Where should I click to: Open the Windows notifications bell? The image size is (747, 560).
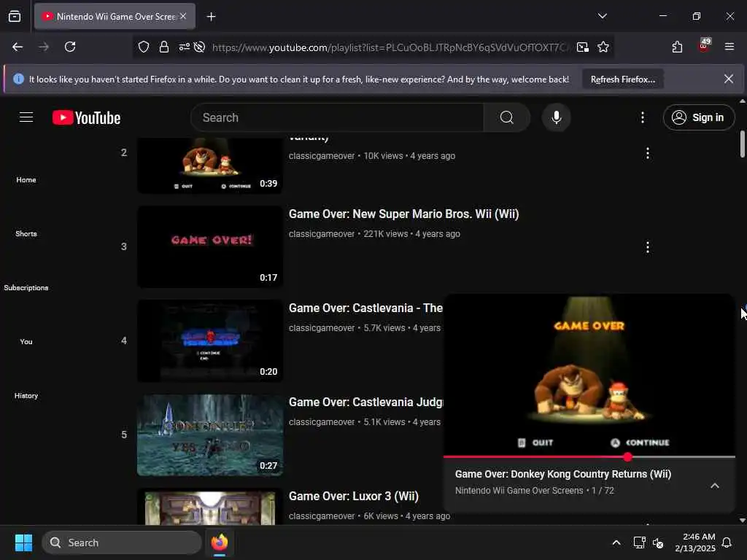tap(727, 542)
